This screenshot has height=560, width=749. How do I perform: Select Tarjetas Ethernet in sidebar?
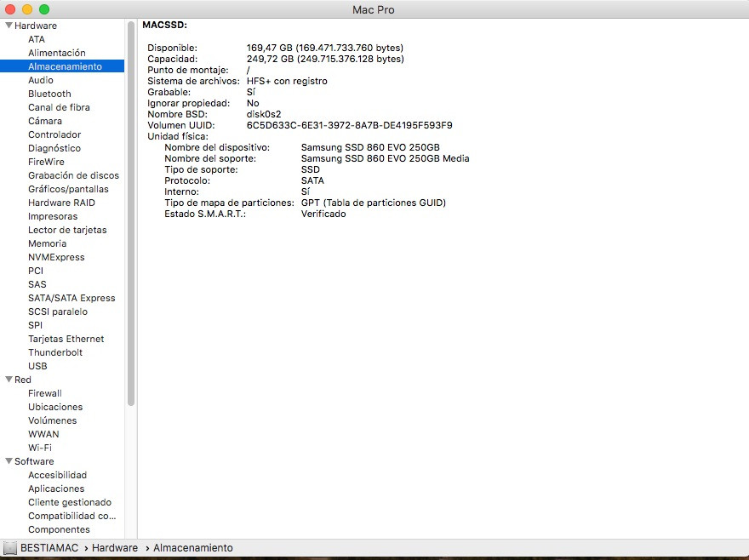[x=66, y=339]
